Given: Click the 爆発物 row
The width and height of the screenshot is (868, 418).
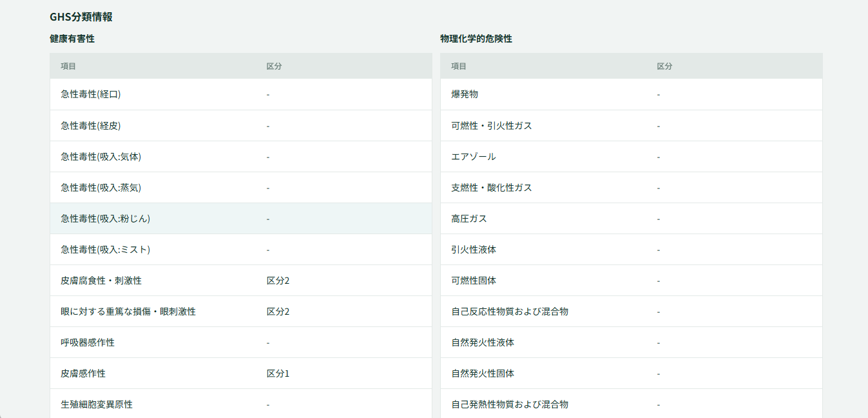Looking at the screenshot, I should pos(632,94).
